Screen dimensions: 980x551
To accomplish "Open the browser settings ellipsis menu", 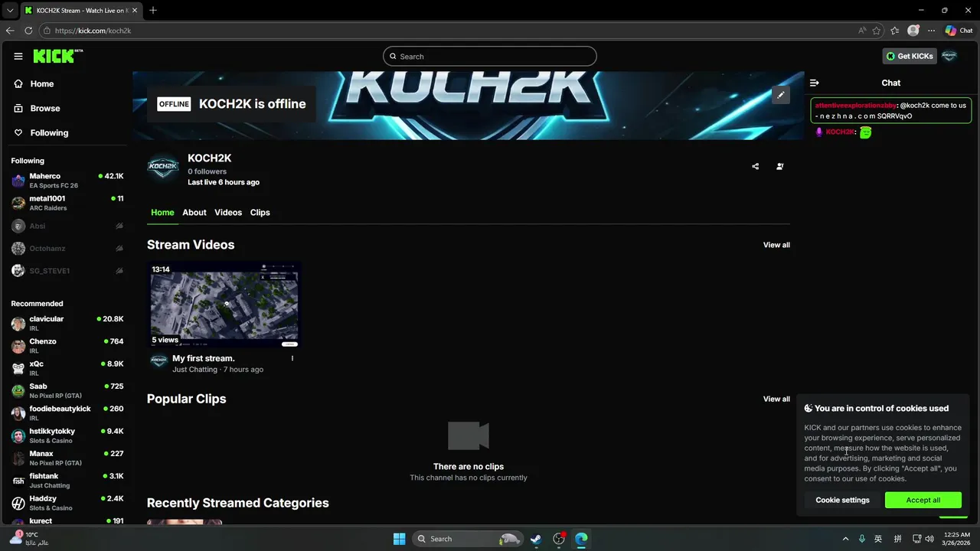I will [x=931, y=31].
